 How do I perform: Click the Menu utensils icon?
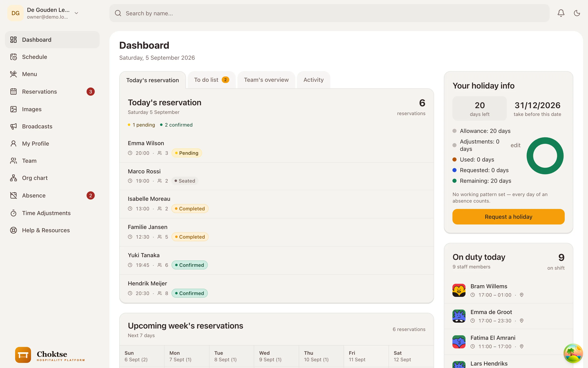(13, 74)
